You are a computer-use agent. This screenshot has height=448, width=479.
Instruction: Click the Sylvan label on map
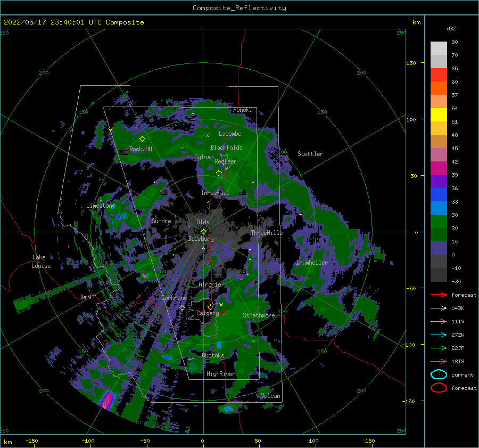click(204, 157)
